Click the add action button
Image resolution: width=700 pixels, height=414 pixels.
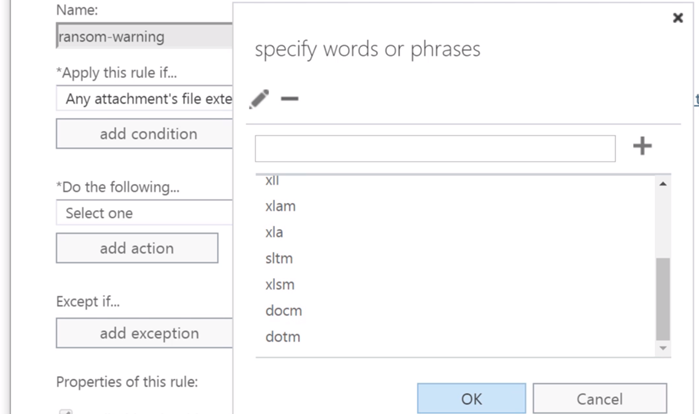(137, 248)
